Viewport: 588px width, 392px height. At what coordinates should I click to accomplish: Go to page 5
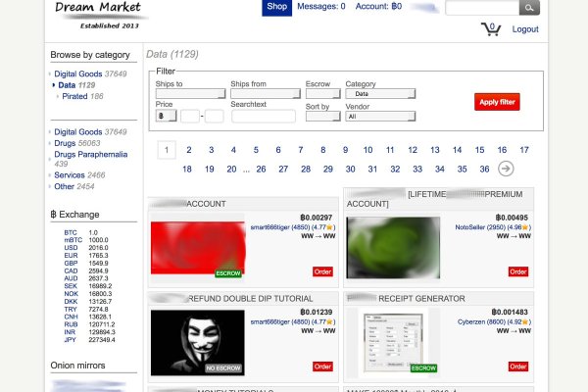pos(256,150)
